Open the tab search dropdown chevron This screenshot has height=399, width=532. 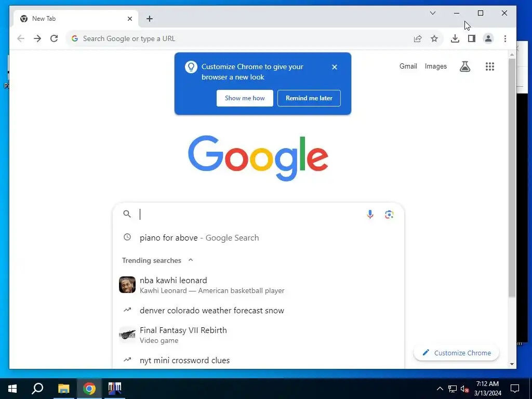(x=433, y=13)
